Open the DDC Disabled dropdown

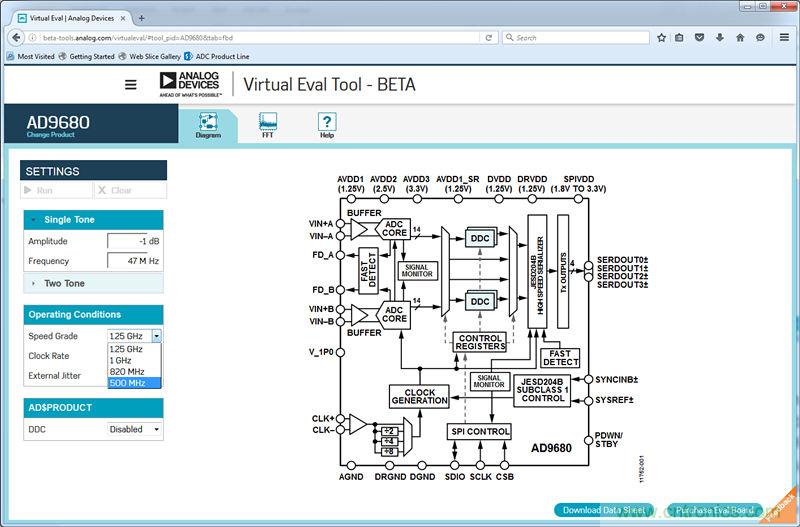134,429
